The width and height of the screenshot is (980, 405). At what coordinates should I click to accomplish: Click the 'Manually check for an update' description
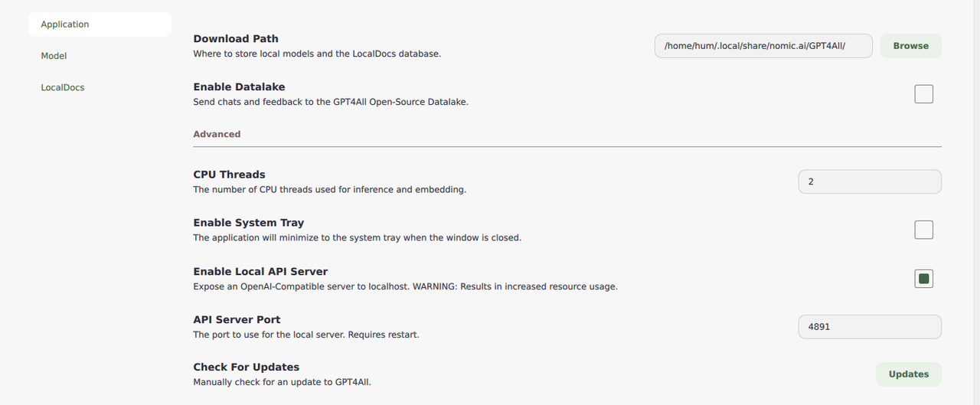coord(282,381)
